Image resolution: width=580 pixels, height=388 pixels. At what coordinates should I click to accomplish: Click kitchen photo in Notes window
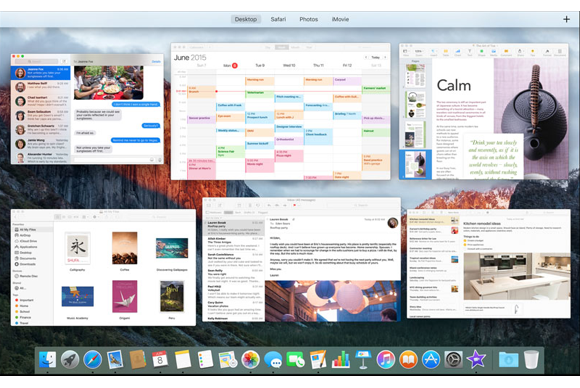(x=517, y=276)
